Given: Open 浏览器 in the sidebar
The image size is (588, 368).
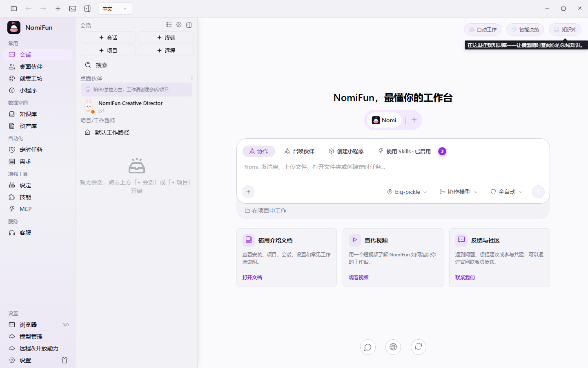Looking at the screenshot, I should point(38,325).
